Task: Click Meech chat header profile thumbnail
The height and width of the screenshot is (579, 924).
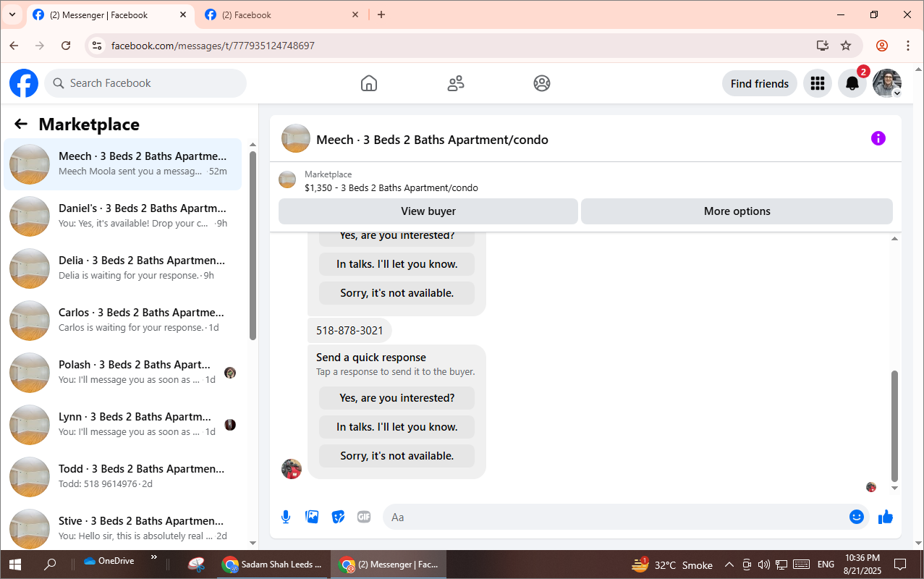Action: 296,138
